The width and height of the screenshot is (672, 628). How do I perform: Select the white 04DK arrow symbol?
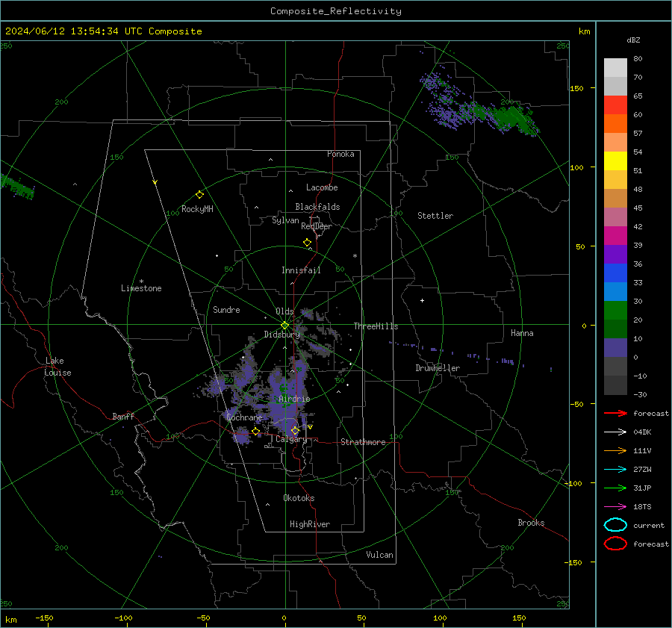coord(615,432)
